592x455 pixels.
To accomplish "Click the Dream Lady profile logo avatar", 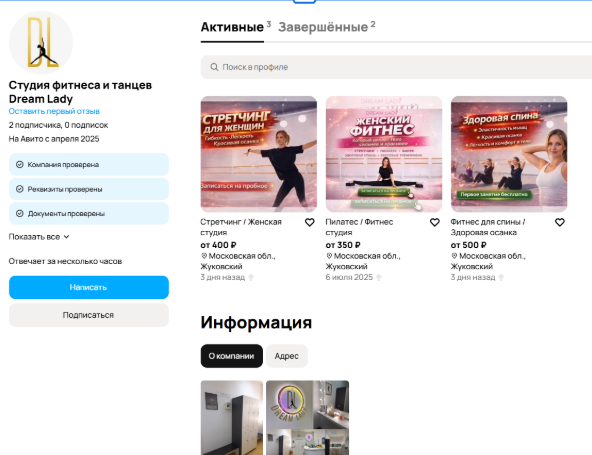I will coord(41,42).
